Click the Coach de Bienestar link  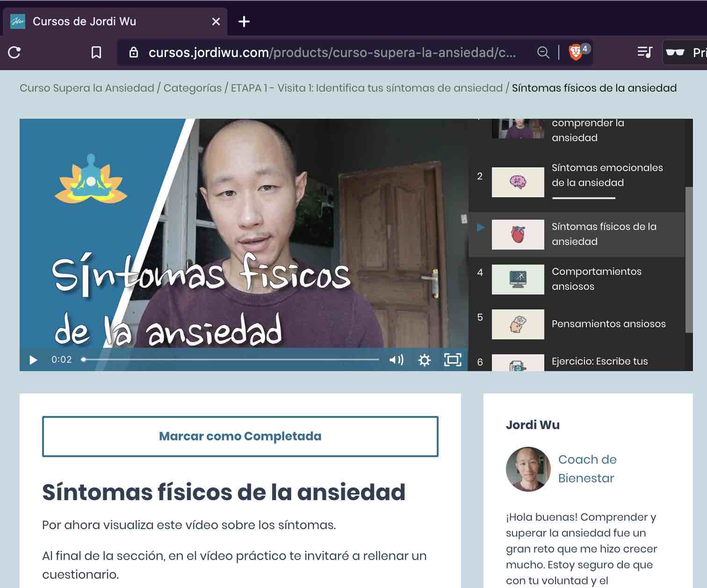(x=587, y=469)
